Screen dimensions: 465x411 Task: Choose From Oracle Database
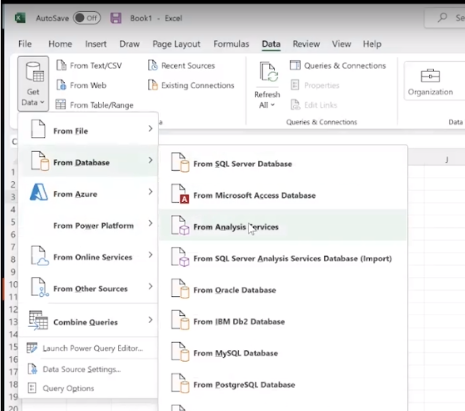tap(283, 290)
